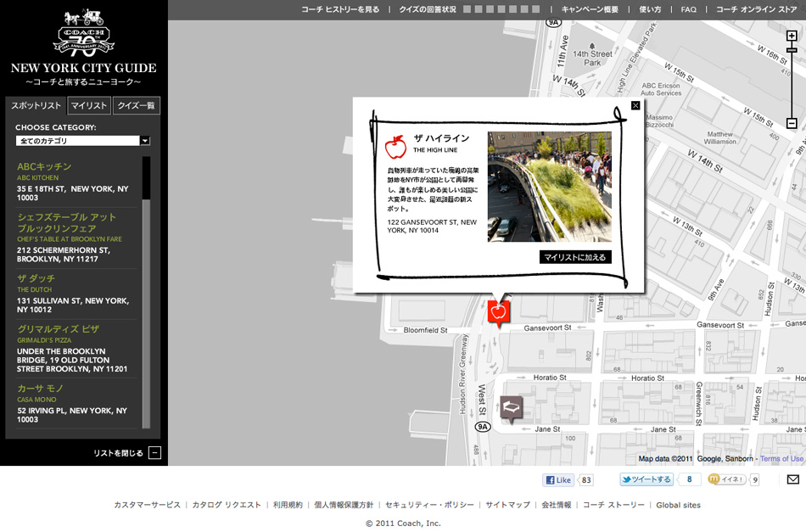Open コーチ ヒストリーを見る in top menu
The width and height of the screenshot is (806, 532).
point(340,9)
